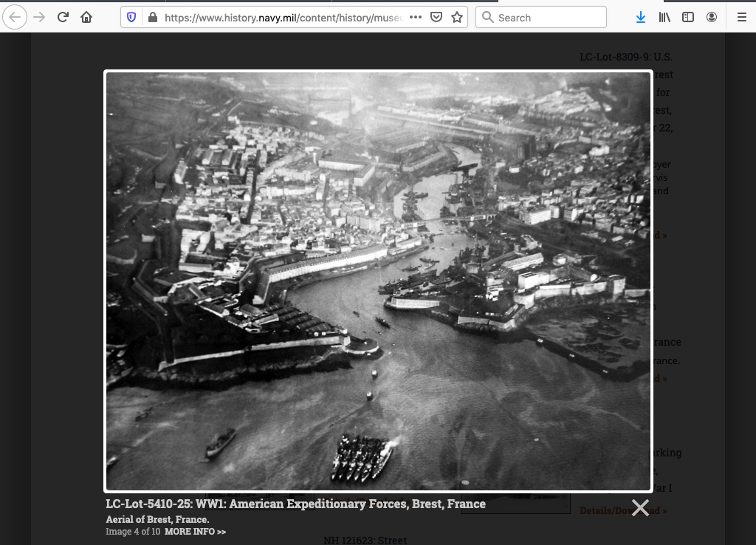Open the Firefox hamburger menu
This screenshot has height=545, width=756.
[742, 17]
